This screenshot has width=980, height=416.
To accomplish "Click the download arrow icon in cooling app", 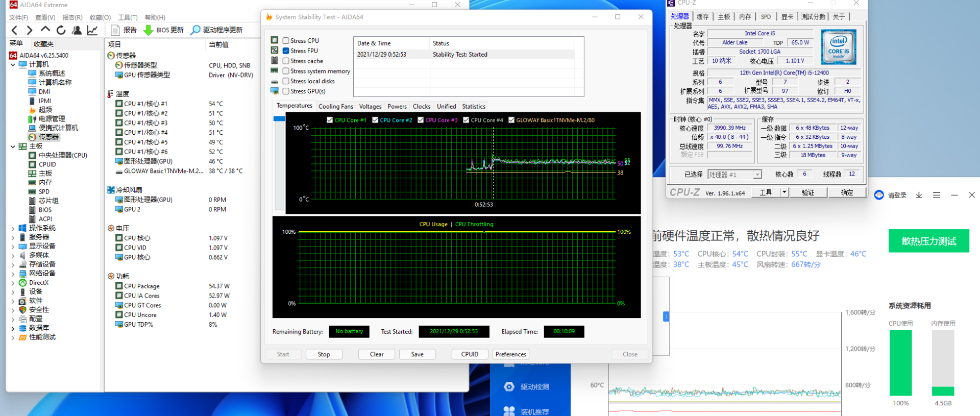I will click(919, 195).
